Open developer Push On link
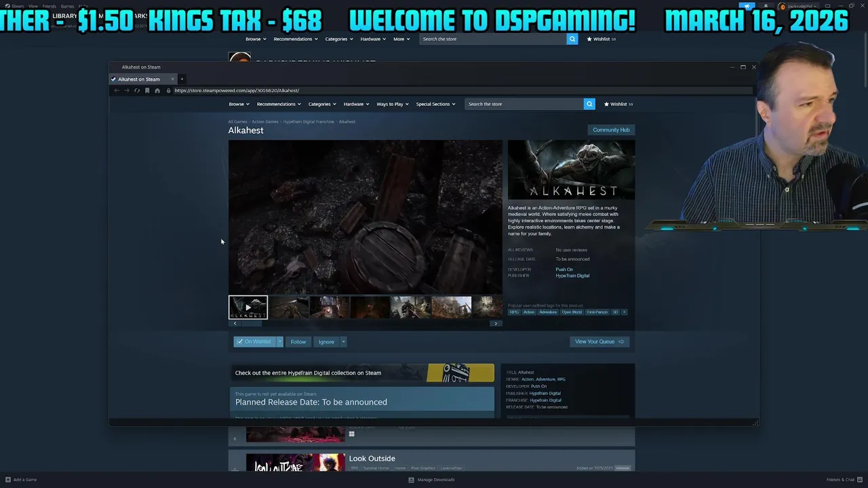The width and height of the screenshot is (868, 488). (564, 270)
